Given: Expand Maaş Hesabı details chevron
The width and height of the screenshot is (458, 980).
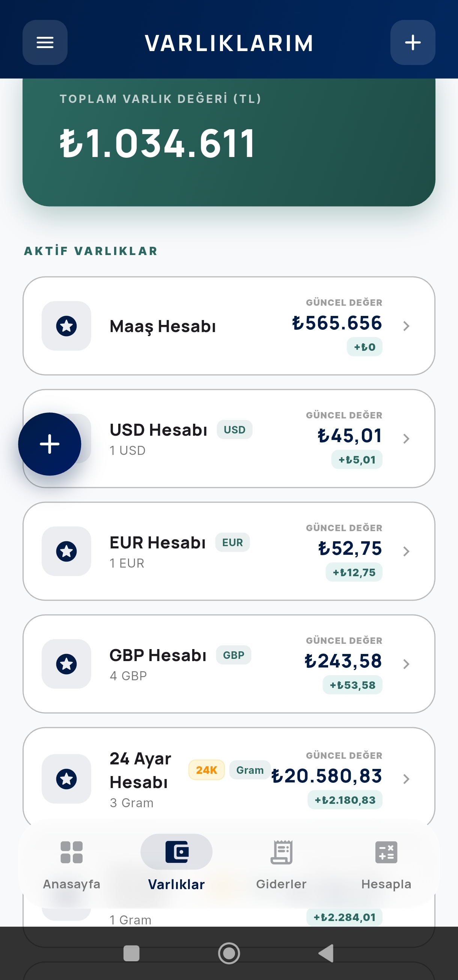Looking at the screenshot, I should [x=406, y=326].
